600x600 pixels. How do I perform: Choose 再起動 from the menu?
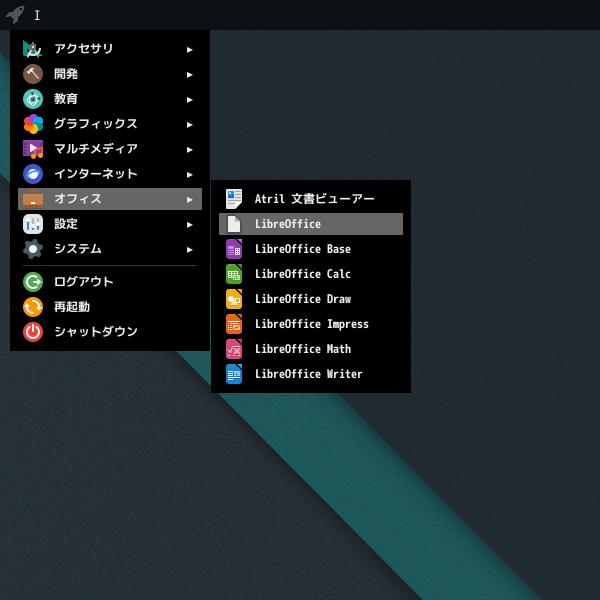pos(110,307)
